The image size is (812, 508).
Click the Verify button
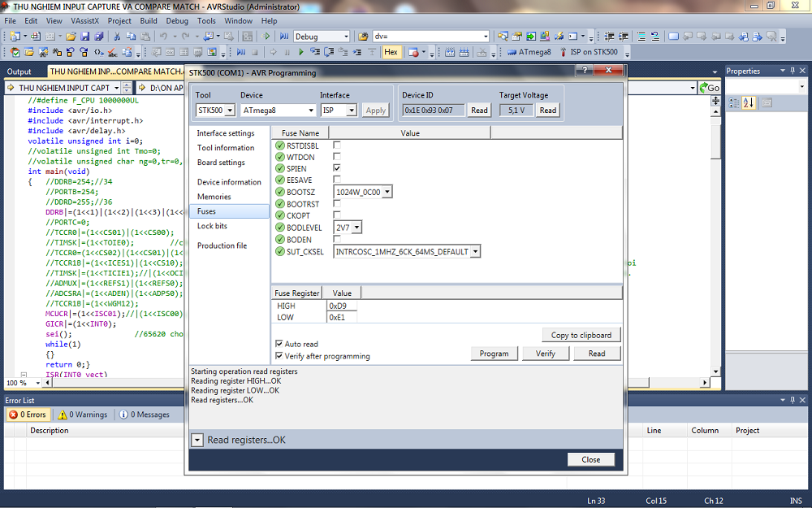(546, 354)
